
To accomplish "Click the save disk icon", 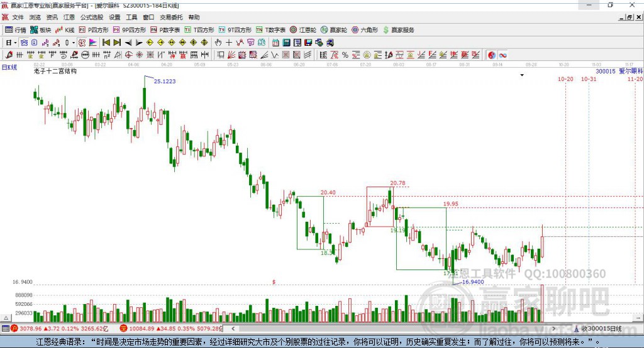I will pyautogui.click(x=308, y=43).
